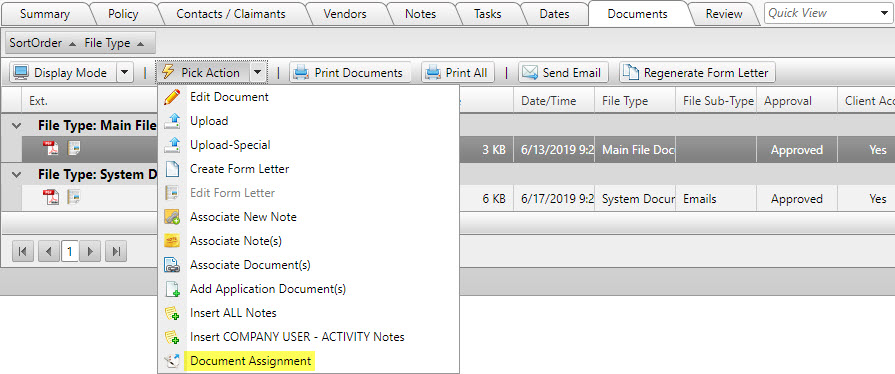Choose Upload from the Pick Action menu
Screen dimensions: 895x374
click(308, 121)
